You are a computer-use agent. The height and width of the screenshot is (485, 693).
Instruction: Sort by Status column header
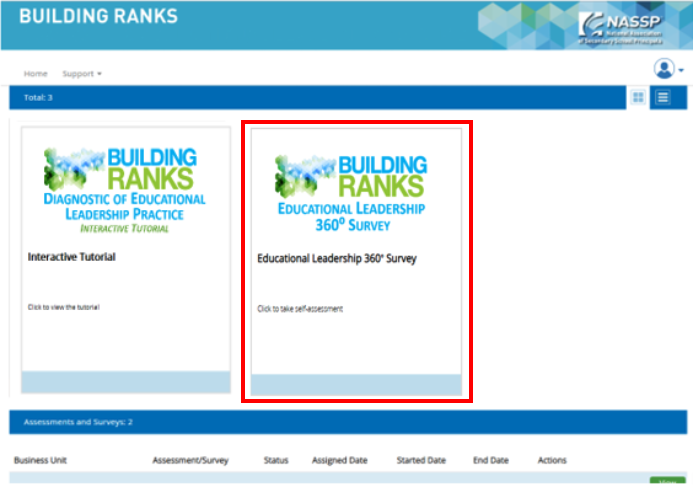(276, 460)
